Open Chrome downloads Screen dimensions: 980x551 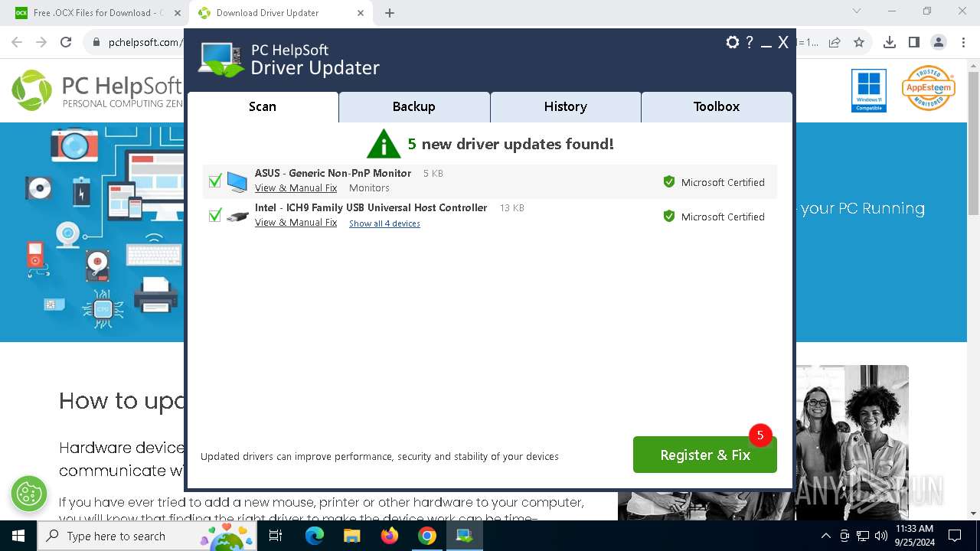(x=890, y=43)
